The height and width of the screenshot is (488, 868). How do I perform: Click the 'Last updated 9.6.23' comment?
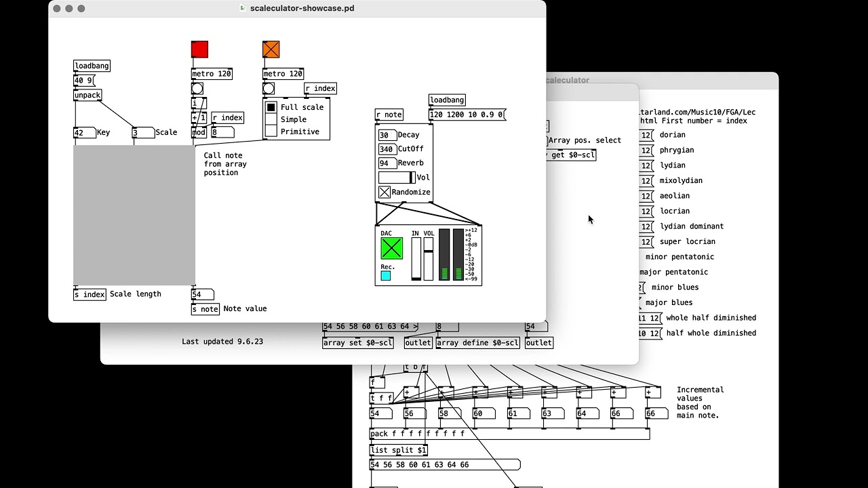(x=222, y=342)
